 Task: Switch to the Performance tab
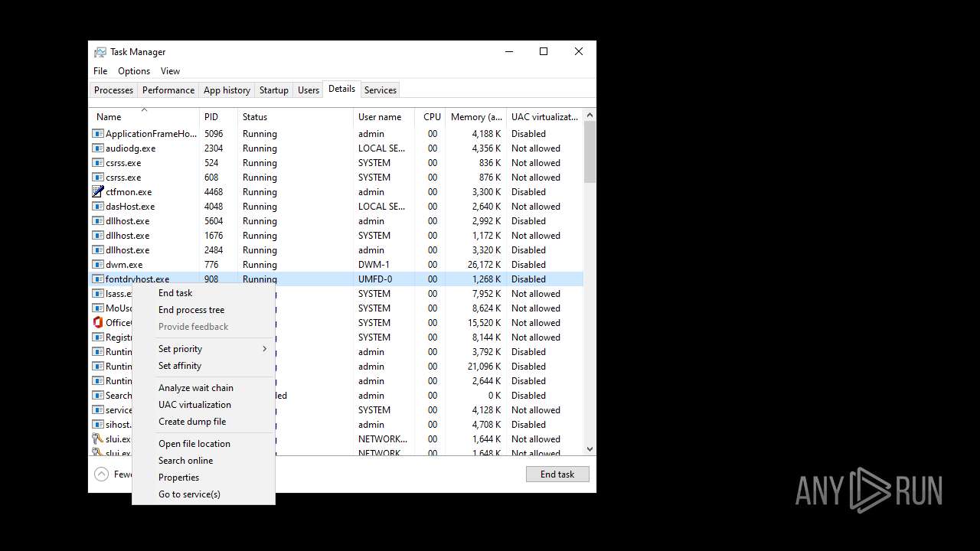[168, 90]
